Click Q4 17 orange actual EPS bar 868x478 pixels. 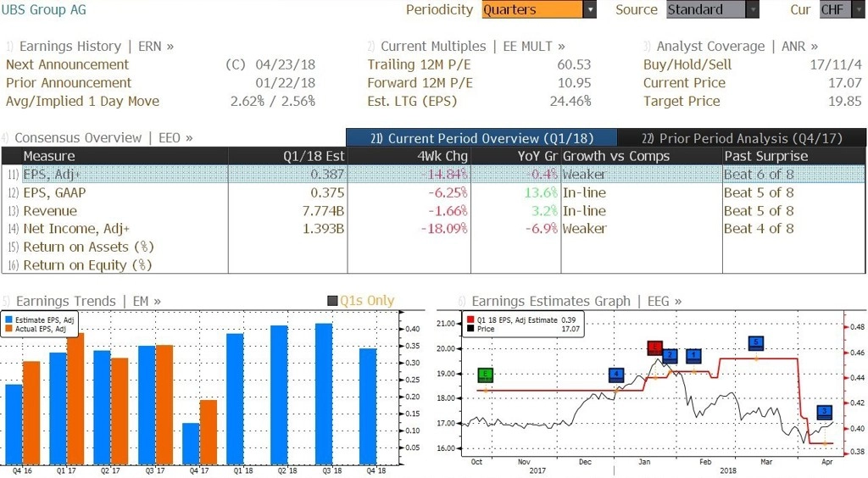[x=209, y=432]
